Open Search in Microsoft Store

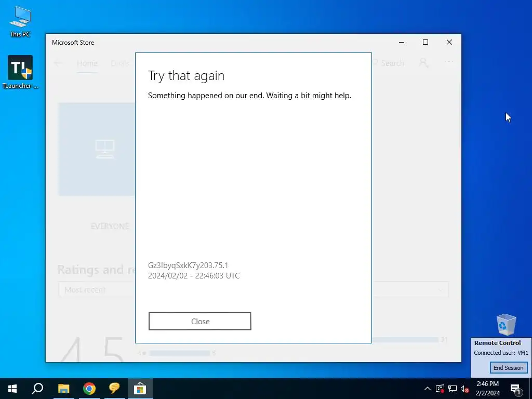(x=388, y=63)
